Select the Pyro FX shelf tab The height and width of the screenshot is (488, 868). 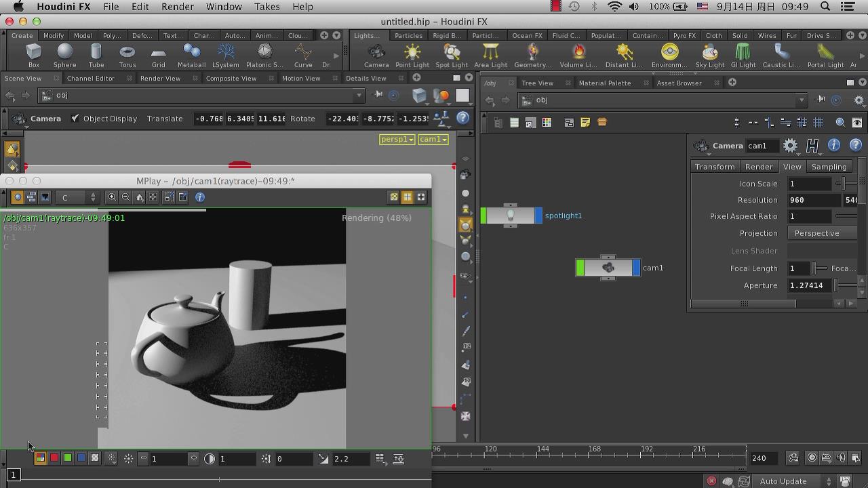(x=684, y=35)
